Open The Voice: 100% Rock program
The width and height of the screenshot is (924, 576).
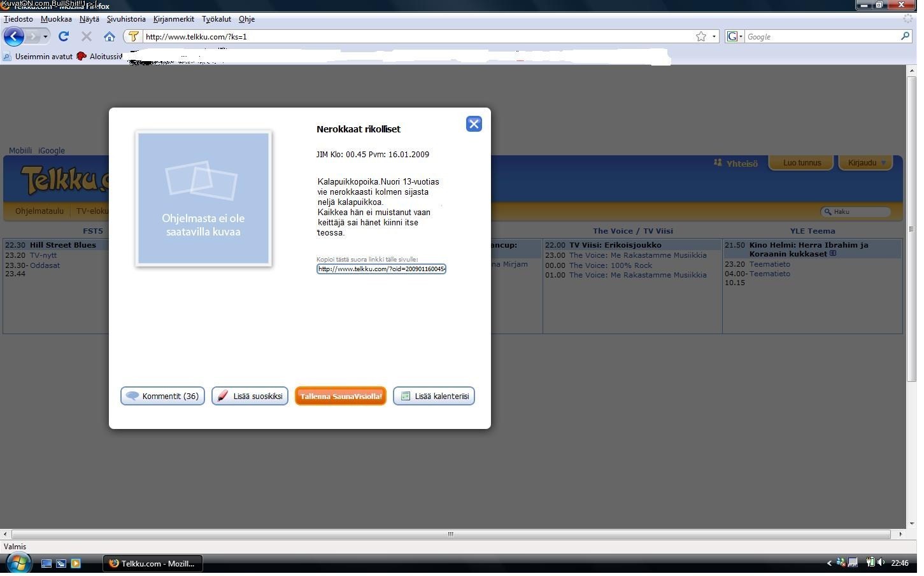[x=611, y=265]
